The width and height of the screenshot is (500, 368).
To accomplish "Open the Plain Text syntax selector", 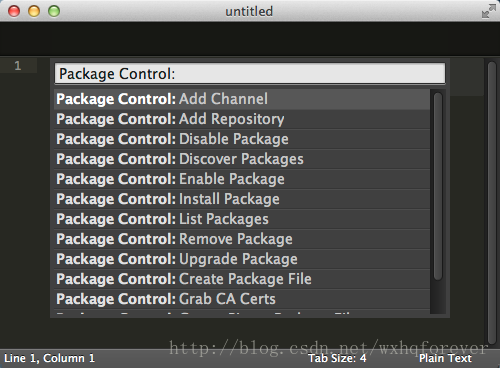I will pos(445,358).
